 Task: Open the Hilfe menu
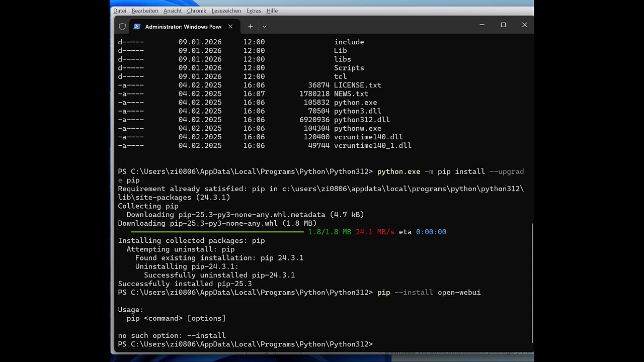(x=272, y=11)
